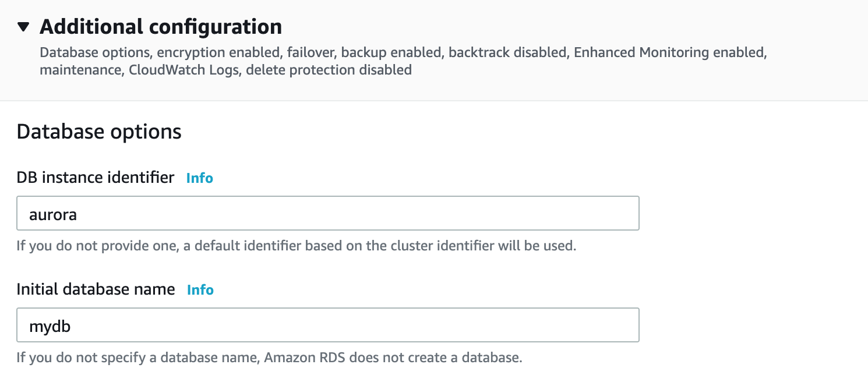This screenshot has width=868, height=382.
Task: Click "Amazon RDS" in the database hint
Action: click(x=299, y=357)
